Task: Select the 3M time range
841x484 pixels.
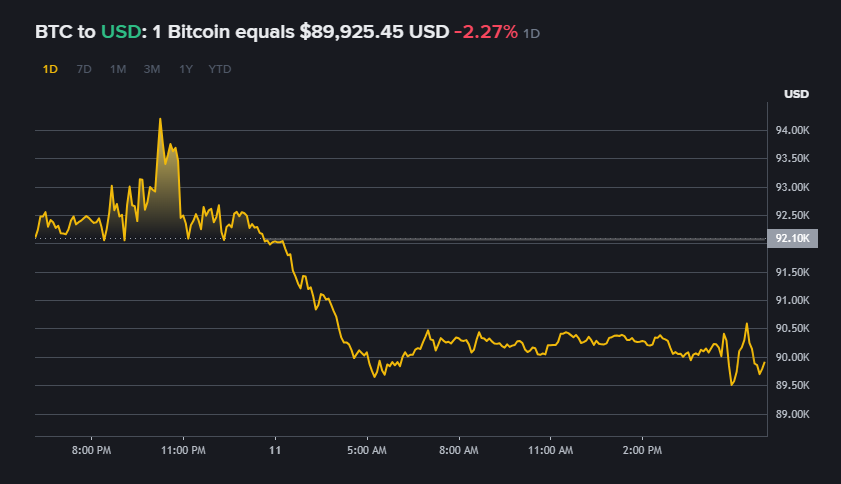Action: (x=152, y=69)
